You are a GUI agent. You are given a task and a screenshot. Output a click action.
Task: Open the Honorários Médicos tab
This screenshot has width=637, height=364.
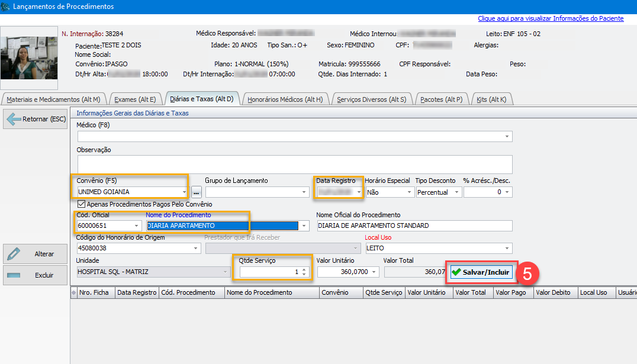coord(285,99)
